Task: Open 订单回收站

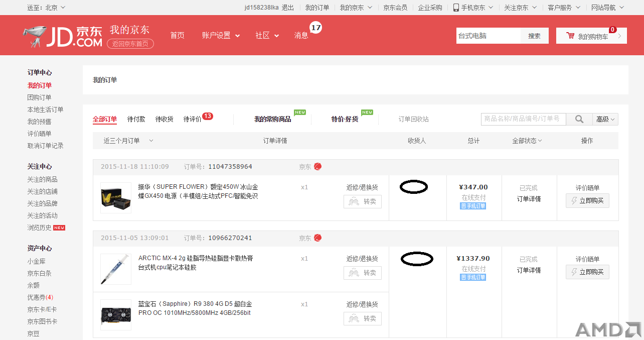Action: (x=414, y=119)
